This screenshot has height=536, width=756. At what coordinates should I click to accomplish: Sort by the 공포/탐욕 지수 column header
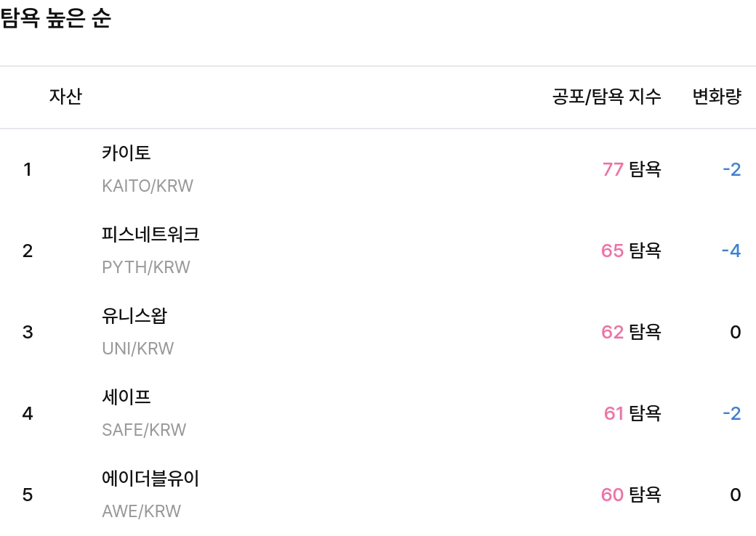click(x=606, y=97)
